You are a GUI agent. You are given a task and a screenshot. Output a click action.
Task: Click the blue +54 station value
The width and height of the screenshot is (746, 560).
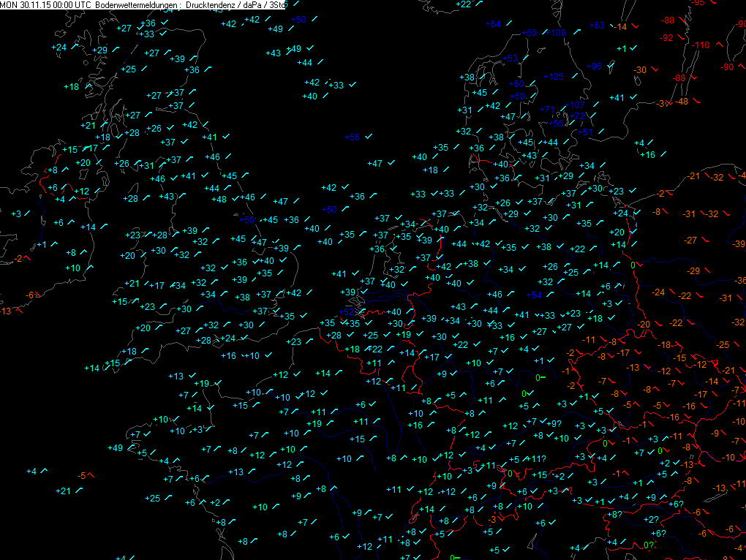[x=535, y=295]
